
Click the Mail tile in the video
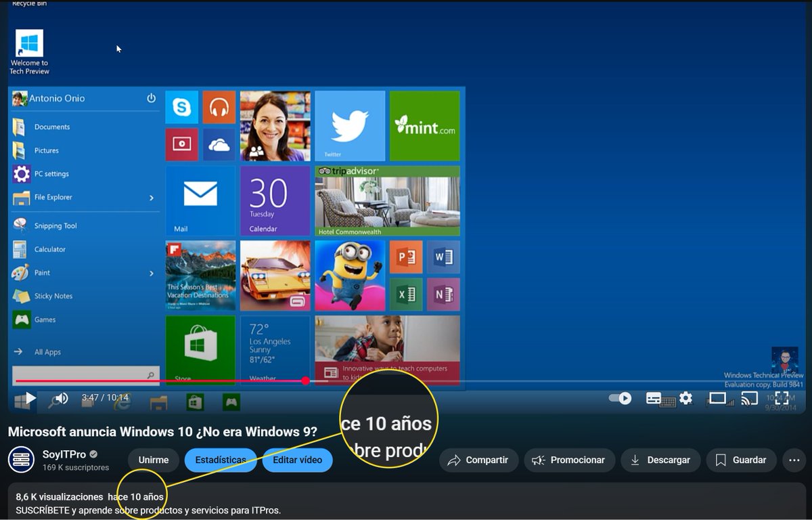[x=200, y=200]
